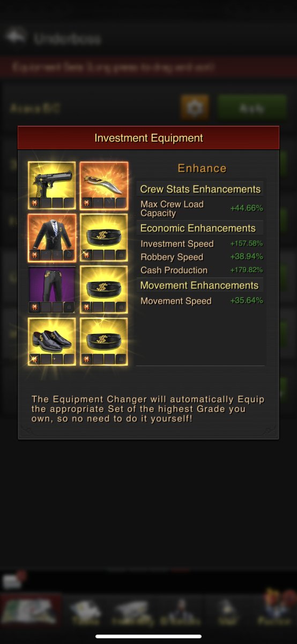Select the belt beside the pants
The width and height of the screenshot is (297, 644).
104,289
